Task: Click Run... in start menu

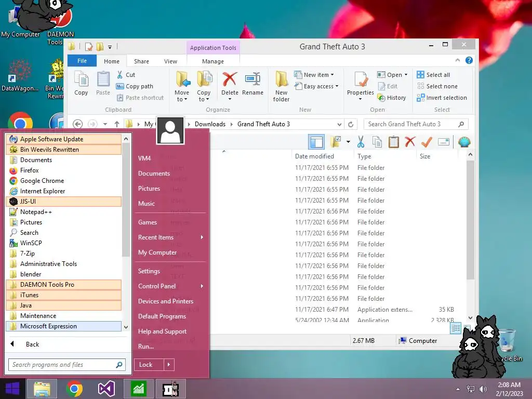Action: (x=146, y=347)
